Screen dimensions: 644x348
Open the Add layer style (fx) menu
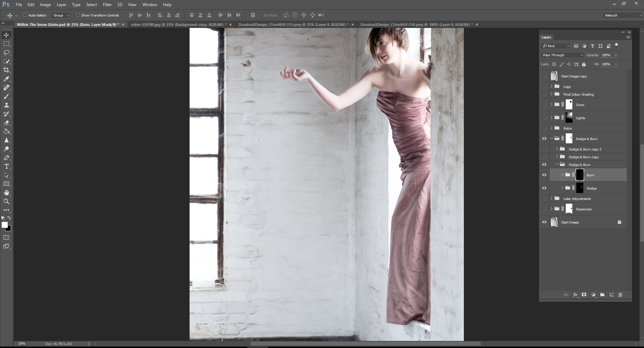click(575, 295)
